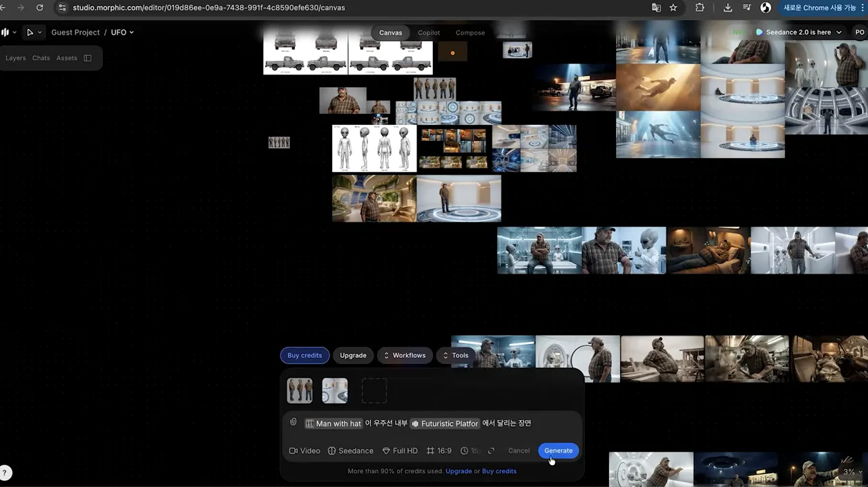Open the 16:9 aspect ratio selector
The width and height of the screenshot is (868, 487).
coord(439,450)
